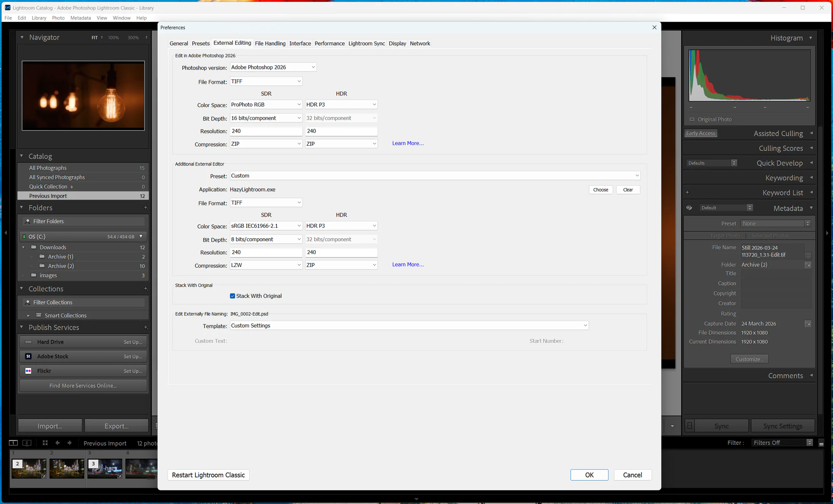Open external editor Preset Custom dropdown

pos(435,176)
